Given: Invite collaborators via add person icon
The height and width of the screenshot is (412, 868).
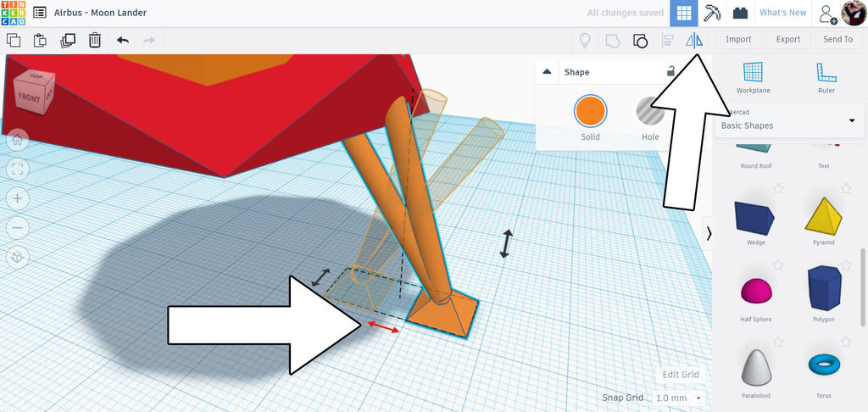Looking at the screenshot, I should click(827, 14).
